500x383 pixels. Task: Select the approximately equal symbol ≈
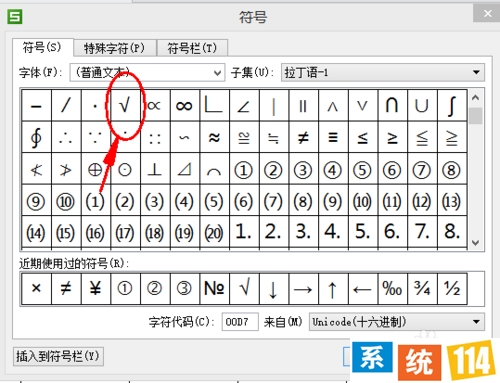pos(214,137)
